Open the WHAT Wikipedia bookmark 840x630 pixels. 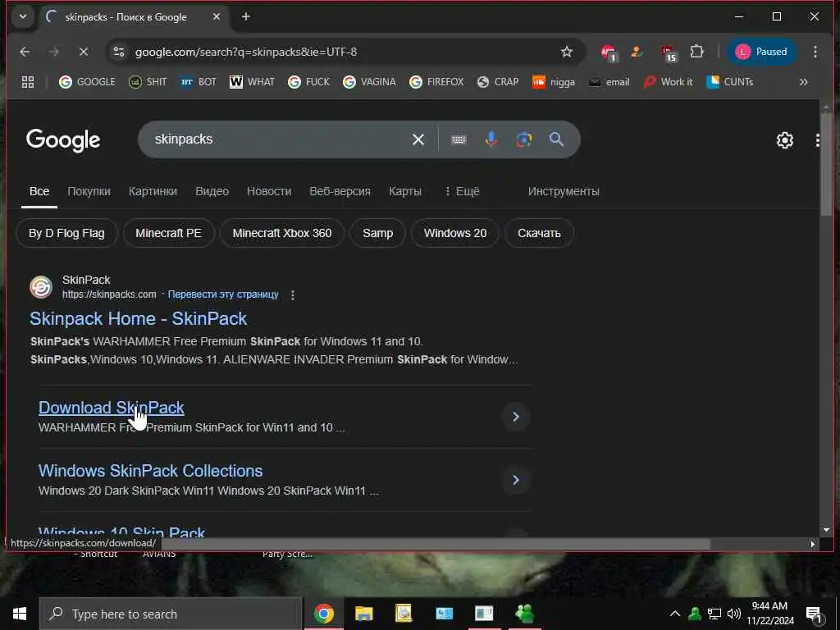[252, 82]
